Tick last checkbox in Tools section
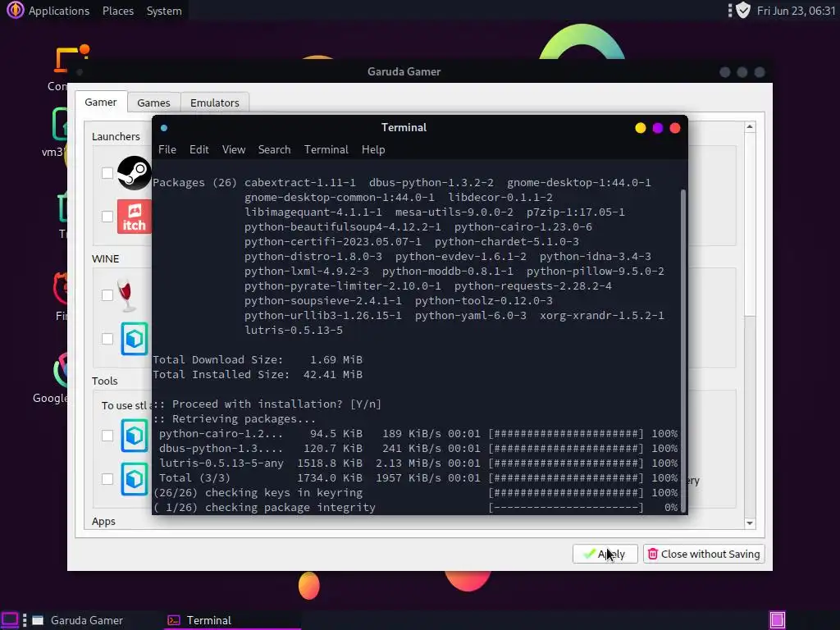The width and height of the screenshot is (840, 630). 107,479
